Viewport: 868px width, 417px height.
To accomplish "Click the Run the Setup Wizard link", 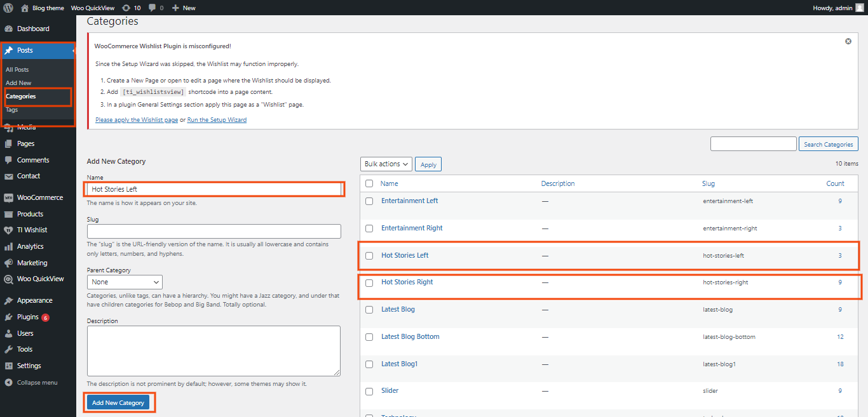I will (x=217, y=119).
